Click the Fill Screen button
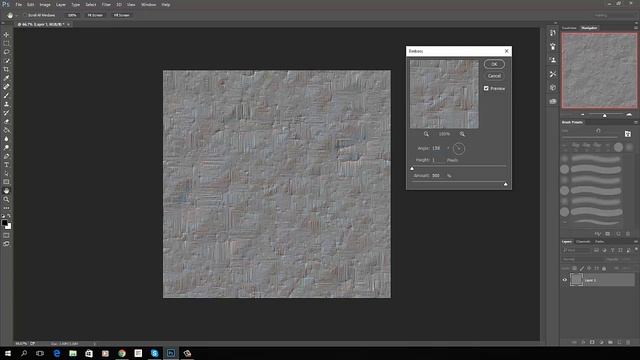The image size is (640, 360). 121,15
